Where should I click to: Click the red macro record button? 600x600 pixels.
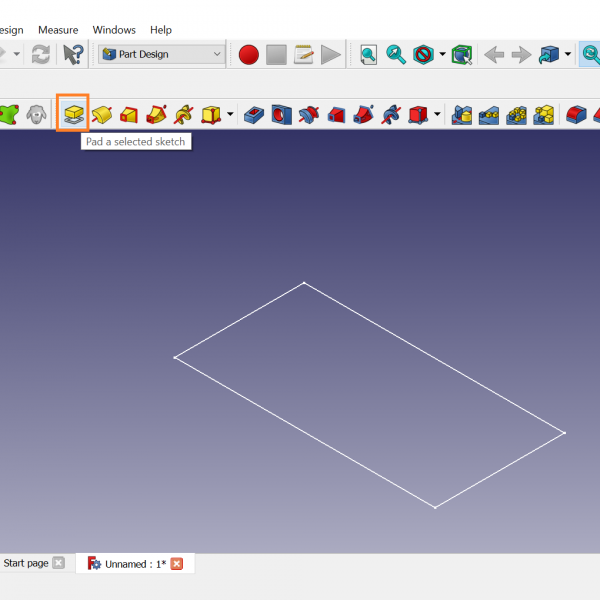pyautogui.click(x=249, y=54)
